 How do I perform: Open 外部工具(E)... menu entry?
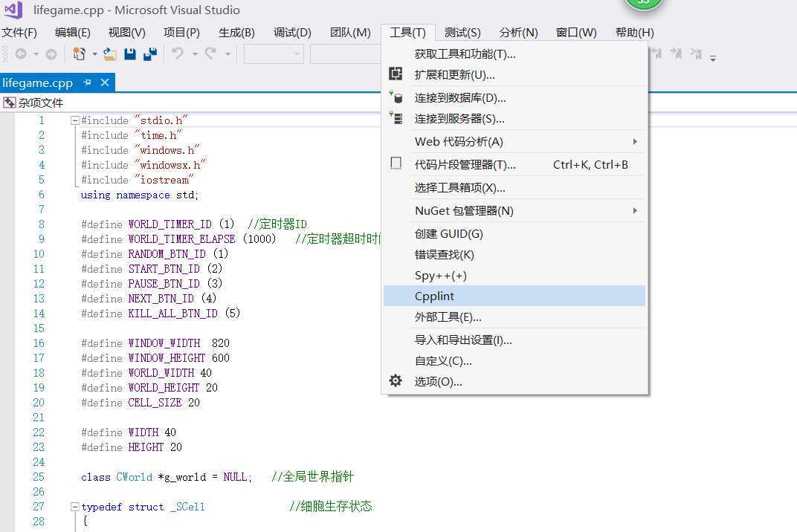[514, 317]
